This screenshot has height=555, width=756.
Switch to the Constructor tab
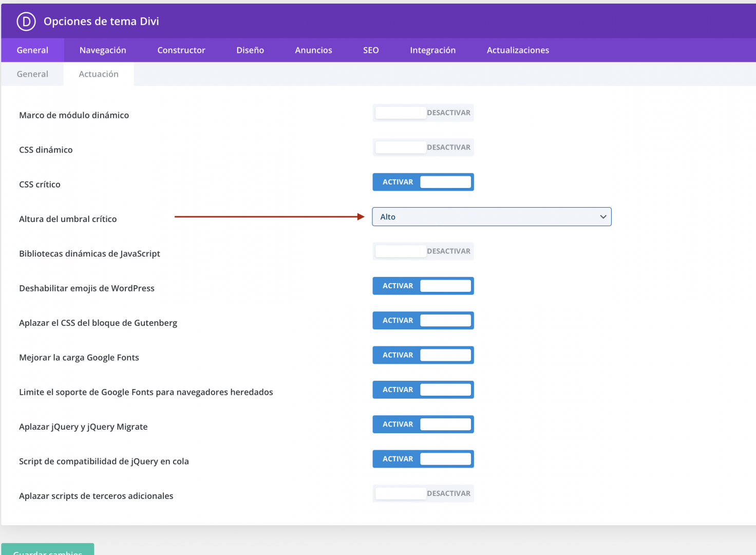click(181, 50)
